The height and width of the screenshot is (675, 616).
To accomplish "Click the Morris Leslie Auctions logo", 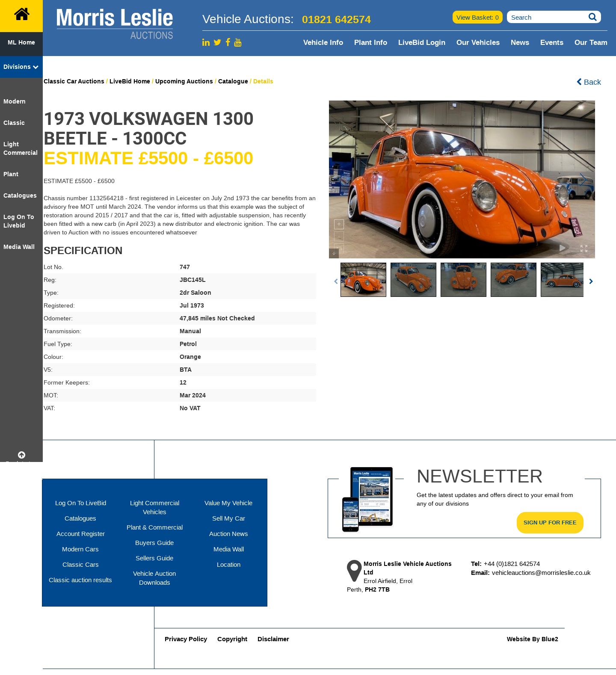I will coord(115,24).
